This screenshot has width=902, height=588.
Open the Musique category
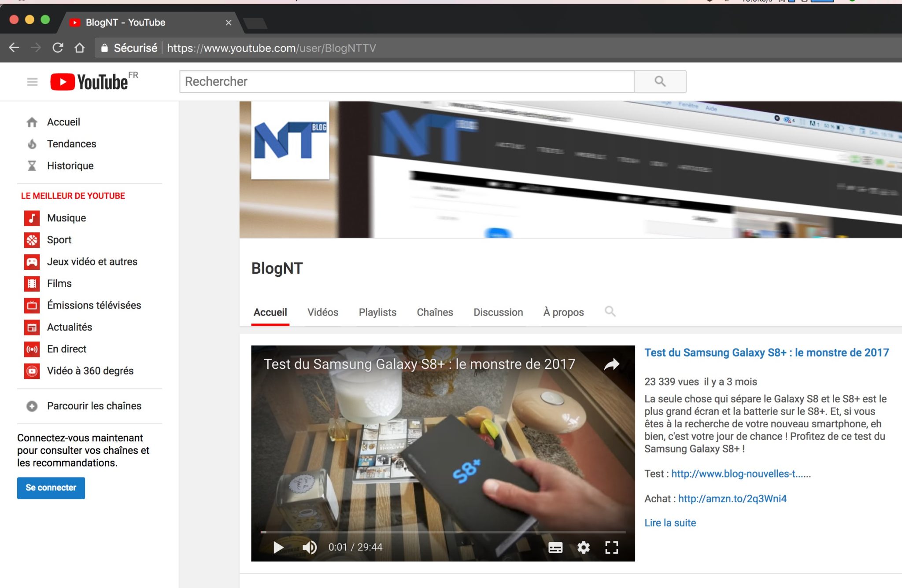tap(67, 218)
